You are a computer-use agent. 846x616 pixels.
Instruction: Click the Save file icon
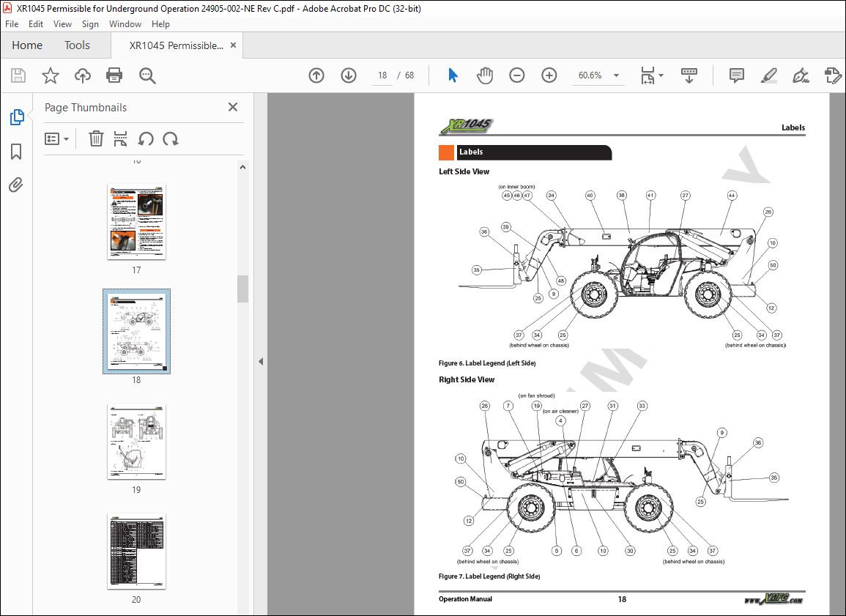tap(18, 75)
